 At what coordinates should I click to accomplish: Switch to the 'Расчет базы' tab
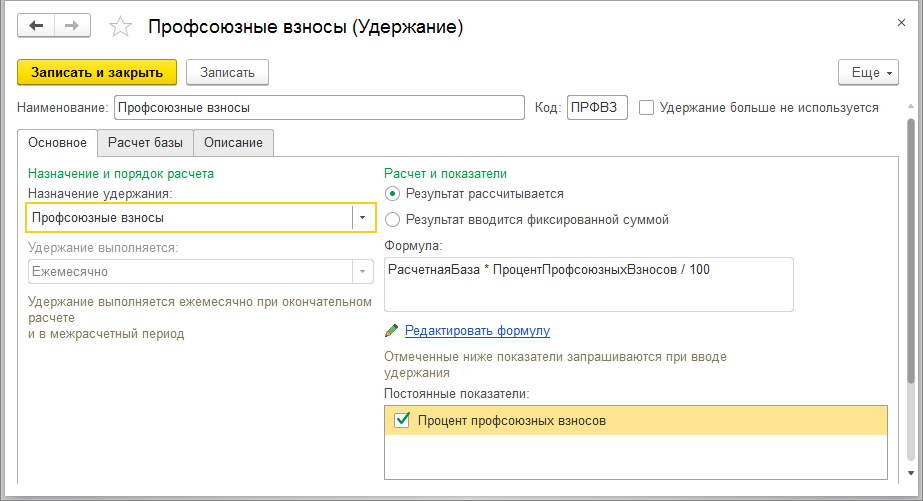[x=144, y=143]
